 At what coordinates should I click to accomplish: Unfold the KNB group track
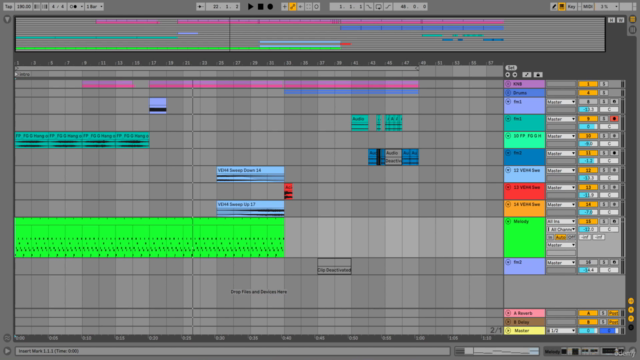point(508,84)
